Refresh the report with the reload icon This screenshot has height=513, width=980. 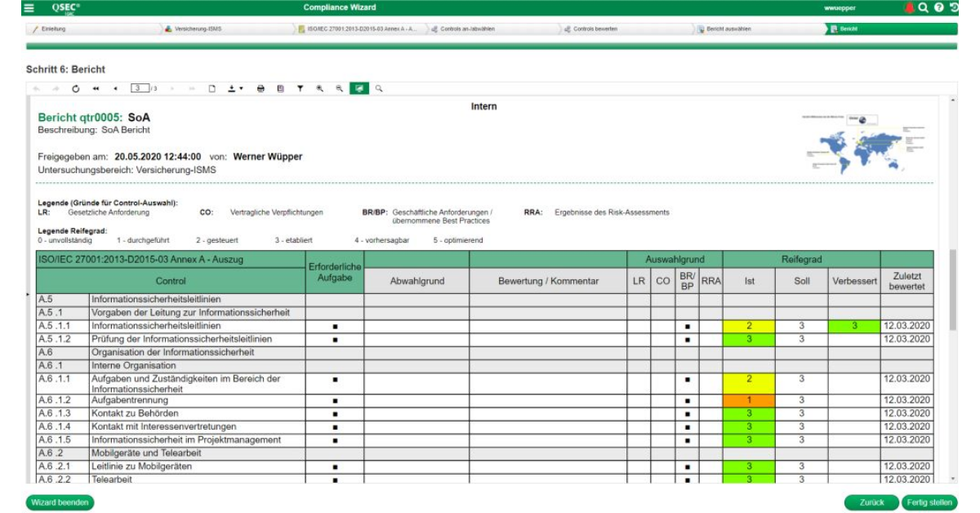(75, 87)
